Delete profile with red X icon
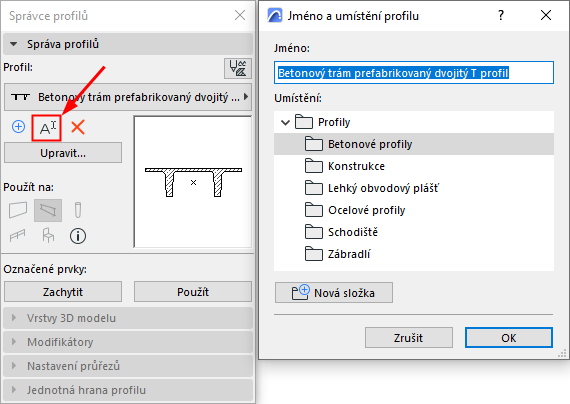570x404 pixels. coord(78,128)
